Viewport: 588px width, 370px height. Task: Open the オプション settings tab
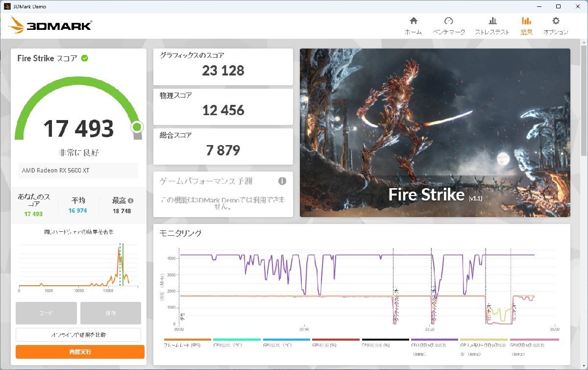[x=556, y=26]
